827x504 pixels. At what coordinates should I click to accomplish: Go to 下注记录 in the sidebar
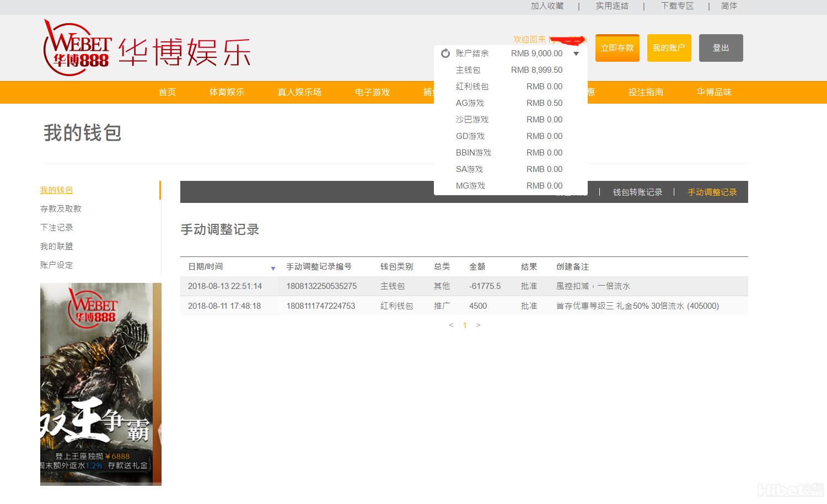tap(57, 228)
